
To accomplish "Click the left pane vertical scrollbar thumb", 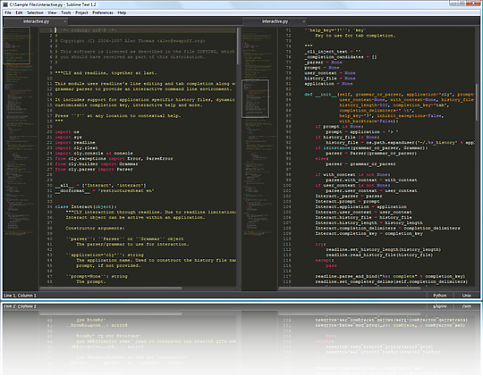I will pos(238,46).
